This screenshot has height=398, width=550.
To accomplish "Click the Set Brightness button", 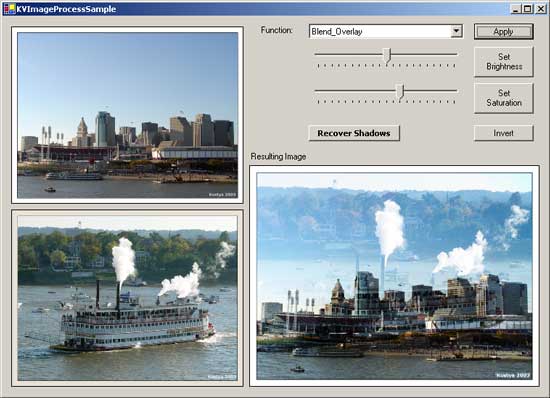I will (x=503, y=62).
